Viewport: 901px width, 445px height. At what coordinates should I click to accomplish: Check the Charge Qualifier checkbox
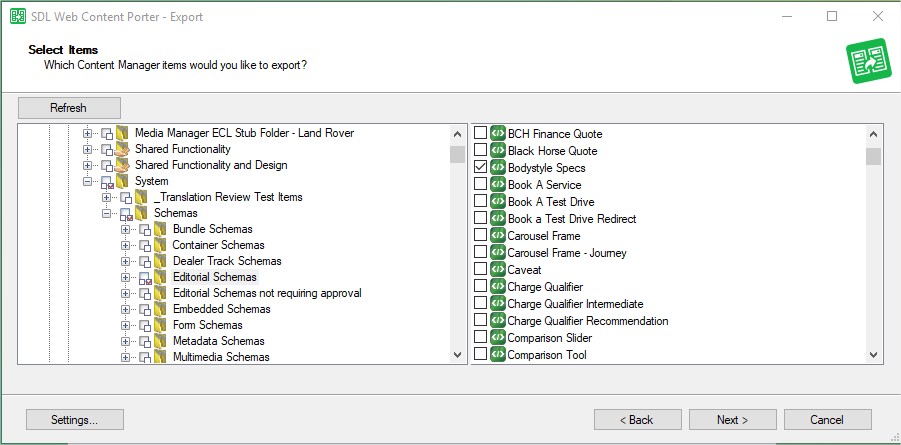(x=480, y=286)
